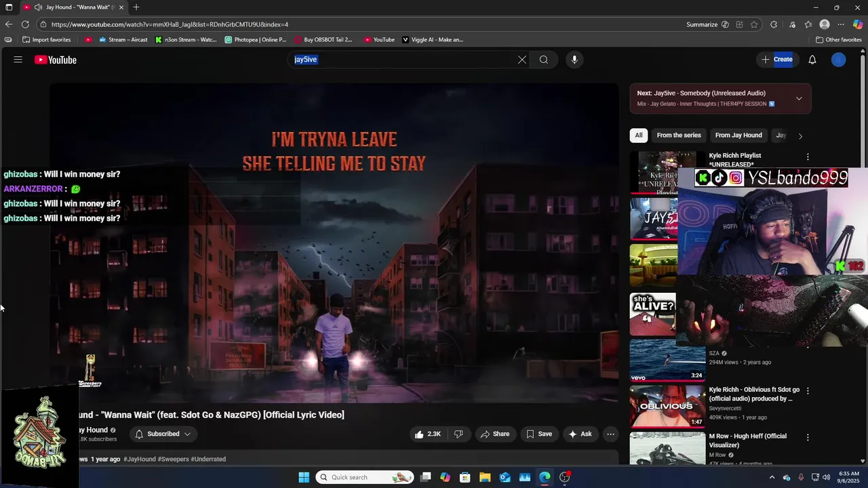Screen dimensions: 868x488
Task: Open Other favorites folder
Action: (x=838, y=39)
